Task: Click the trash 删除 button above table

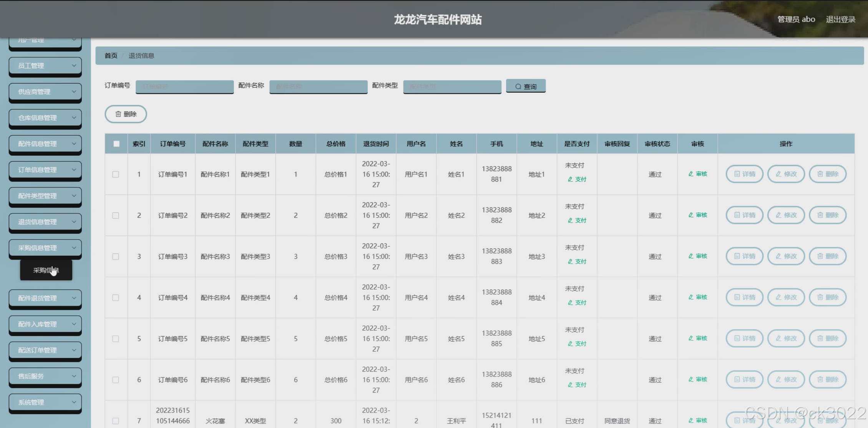Action: [x=126, y=114]
